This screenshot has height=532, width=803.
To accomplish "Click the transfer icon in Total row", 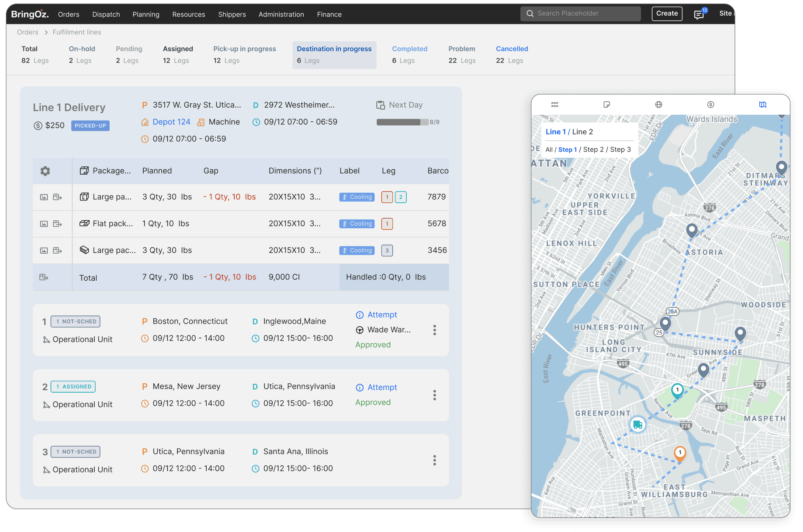I will point(44,277).
